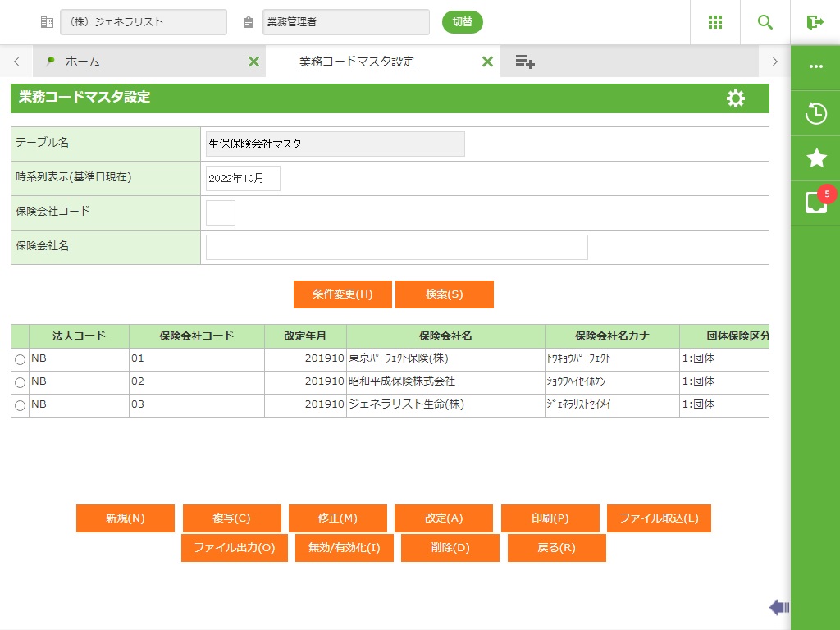The height and width of the screenshot is (630, 840).
Task: Click the magnifier search icon in header
Action: 765,22
